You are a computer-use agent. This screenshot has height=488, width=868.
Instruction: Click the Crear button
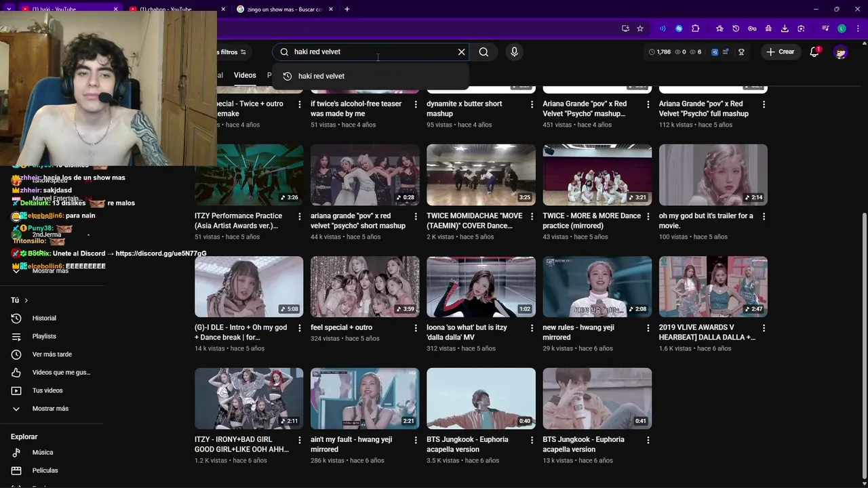(780, 52)
